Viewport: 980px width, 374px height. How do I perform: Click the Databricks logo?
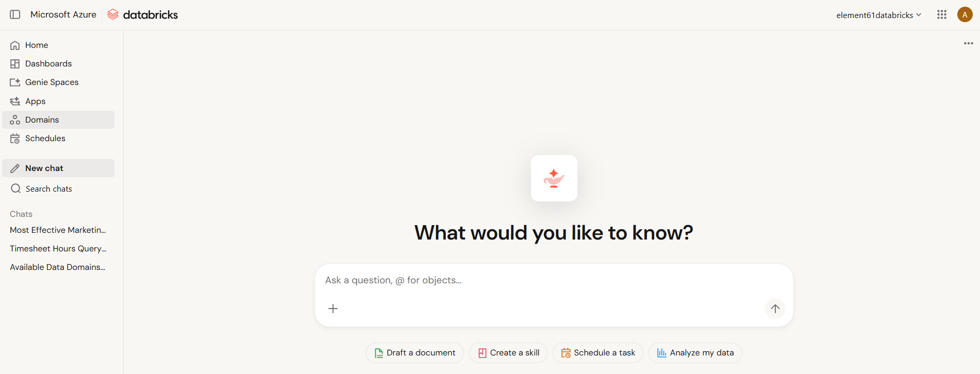(x=143, y=14)
